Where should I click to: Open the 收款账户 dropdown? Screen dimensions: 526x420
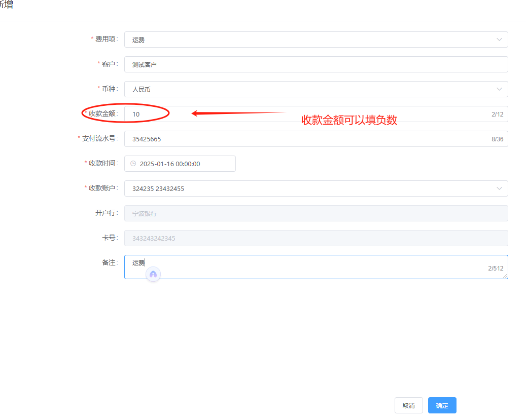316,188
